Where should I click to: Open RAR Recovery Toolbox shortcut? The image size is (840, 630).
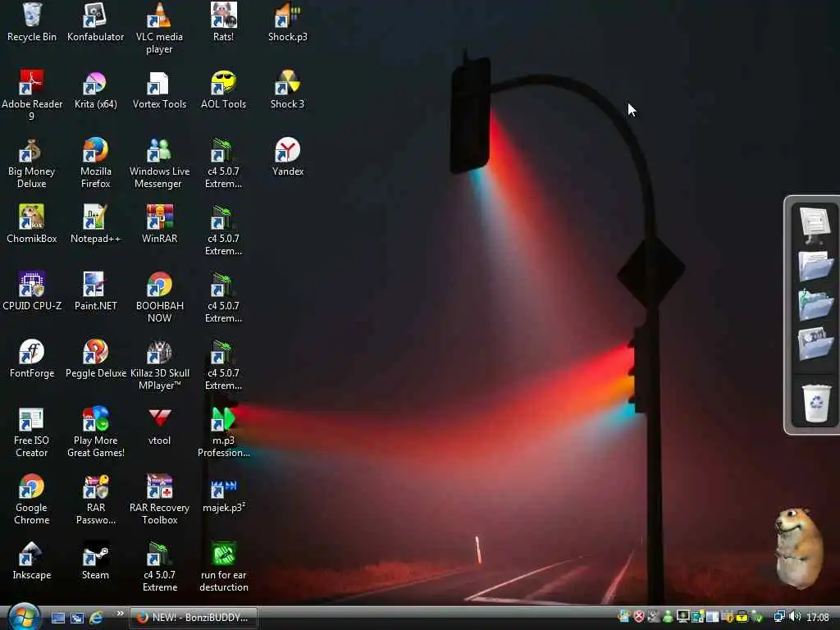[x=159, y=500]
